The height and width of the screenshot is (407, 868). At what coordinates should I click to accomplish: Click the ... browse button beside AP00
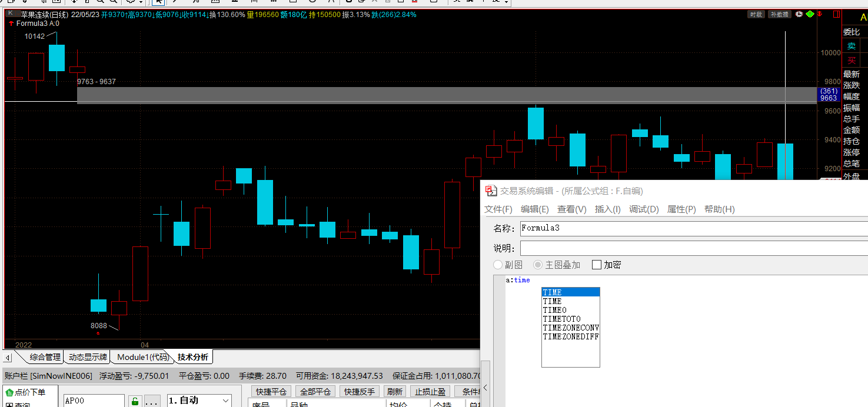tap(152, 402)
